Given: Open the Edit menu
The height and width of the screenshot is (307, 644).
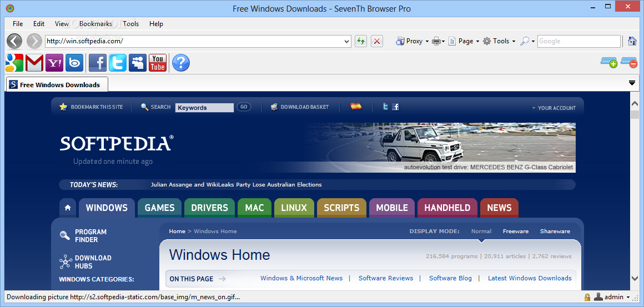Looking at the screenshot, I should point(39,24).
